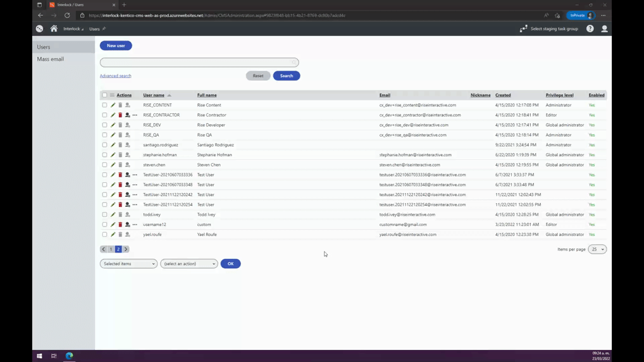Impersonate TestUser-20211122120242 user icon
This screenshot has width=644, height=362.
tap(127, 195)
